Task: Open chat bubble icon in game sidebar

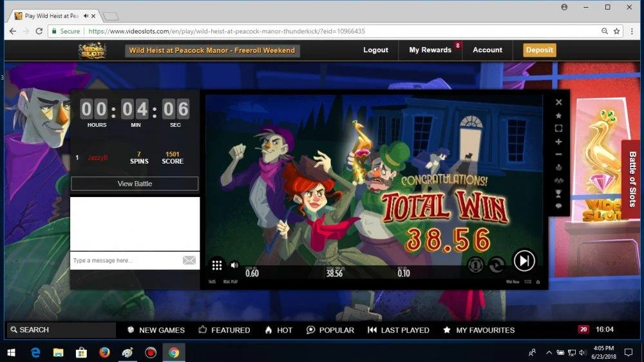Action: click(558, 206)
